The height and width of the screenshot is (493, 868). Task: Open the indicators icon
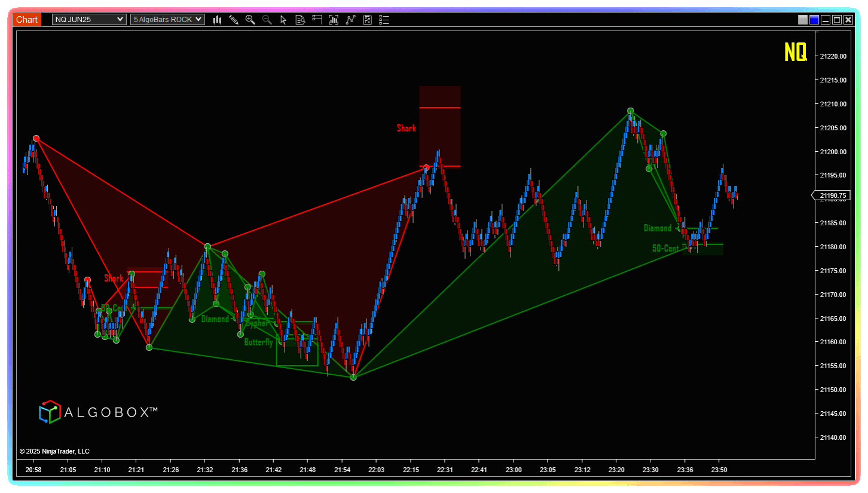point(350,20)
